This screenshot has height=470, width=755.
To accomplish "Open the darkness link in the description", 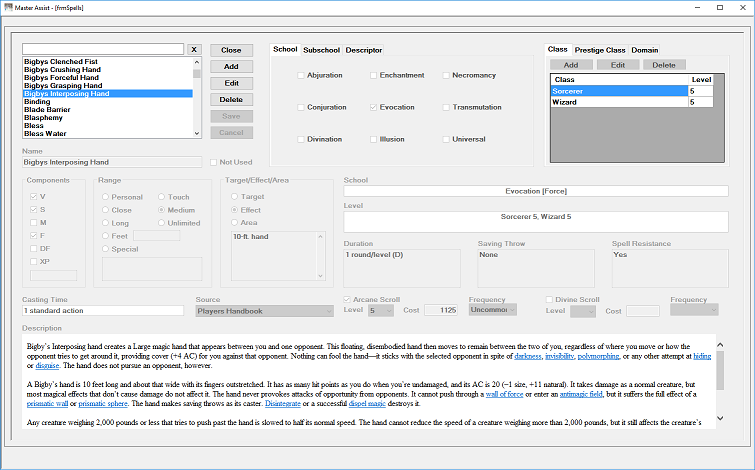I will coord(528,356).
